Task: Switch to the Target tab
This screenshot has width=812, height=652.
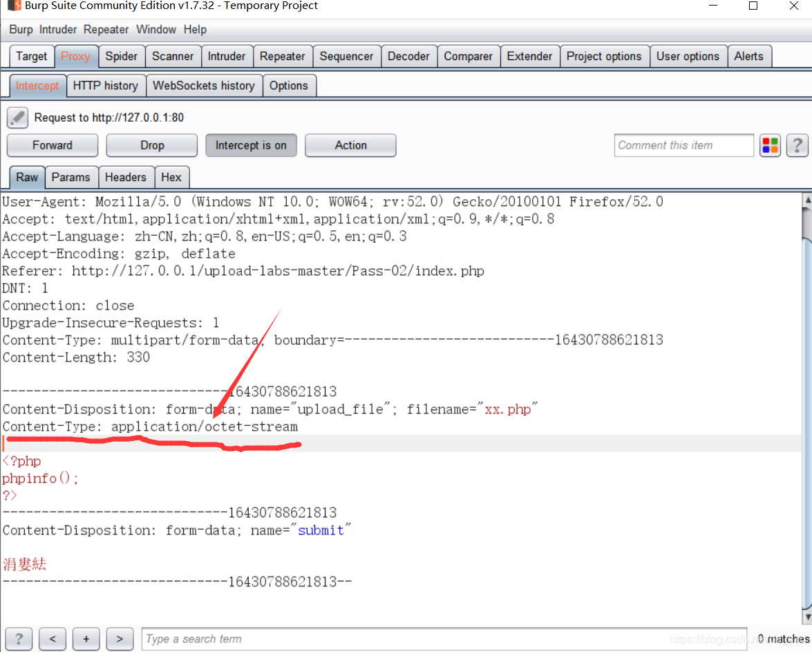Action: pyautogui.click(x=32, y=56)
